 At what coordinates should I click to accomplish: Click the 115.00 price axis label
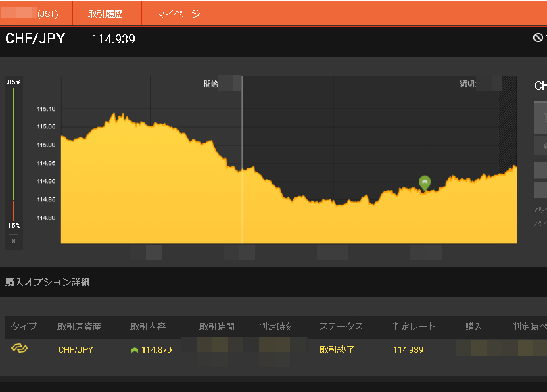(46, 145)
